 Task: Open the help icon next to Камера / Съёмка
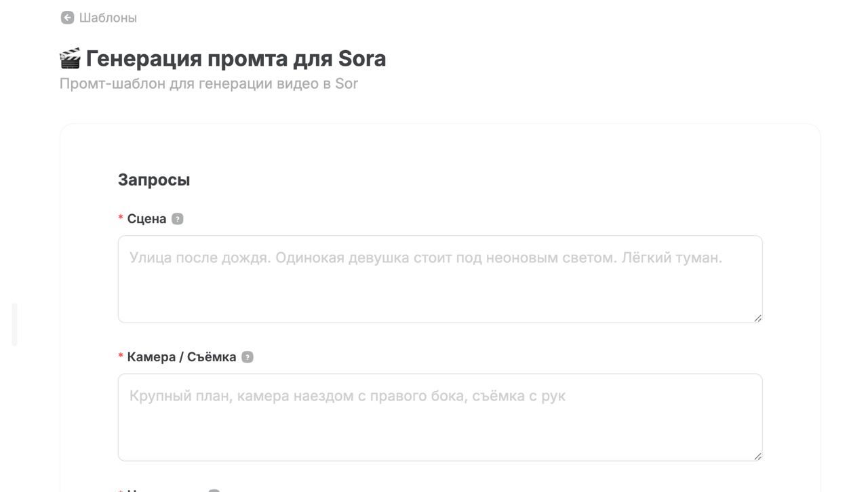(248, 357)
